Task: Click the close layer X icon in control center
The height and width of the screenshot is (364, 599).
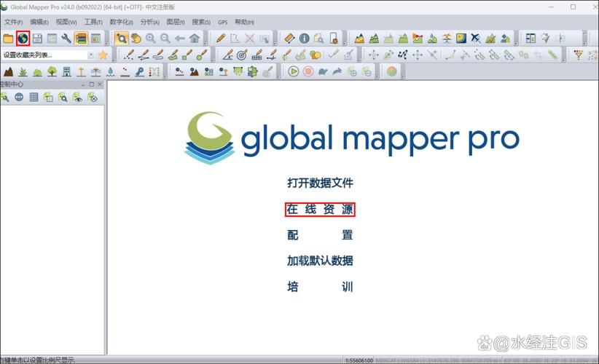Action: click(93, 98)
